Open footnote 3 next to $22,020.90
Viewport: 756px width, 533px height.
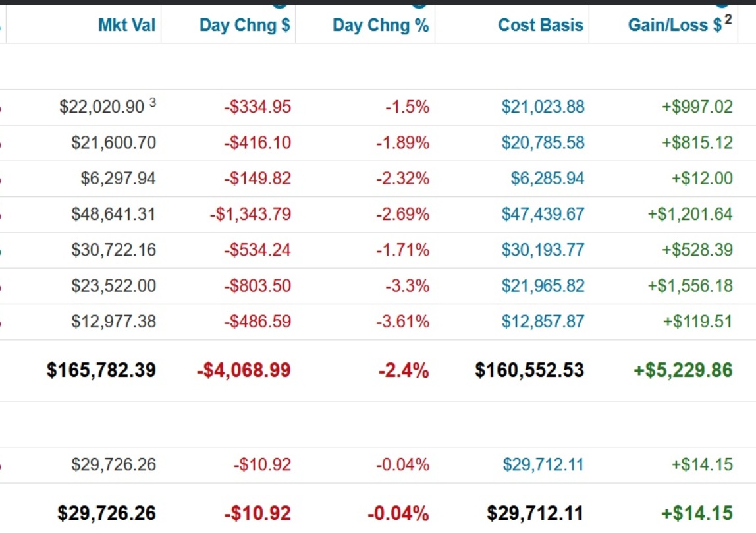click(153, 102)
